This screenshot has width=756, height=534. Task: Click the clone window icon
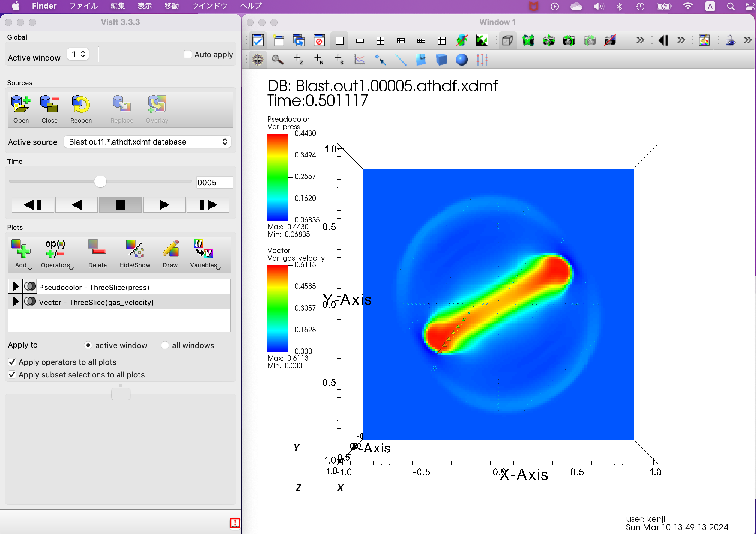click(x=299, y=41)
